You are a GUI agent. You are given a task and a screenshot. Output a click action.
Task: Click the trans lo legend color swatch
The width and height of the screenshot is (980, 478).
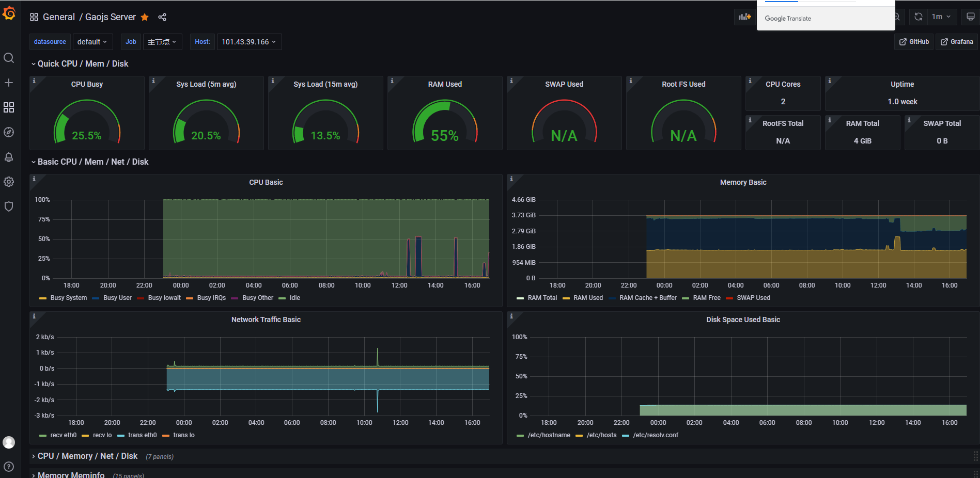coord(166,436)
